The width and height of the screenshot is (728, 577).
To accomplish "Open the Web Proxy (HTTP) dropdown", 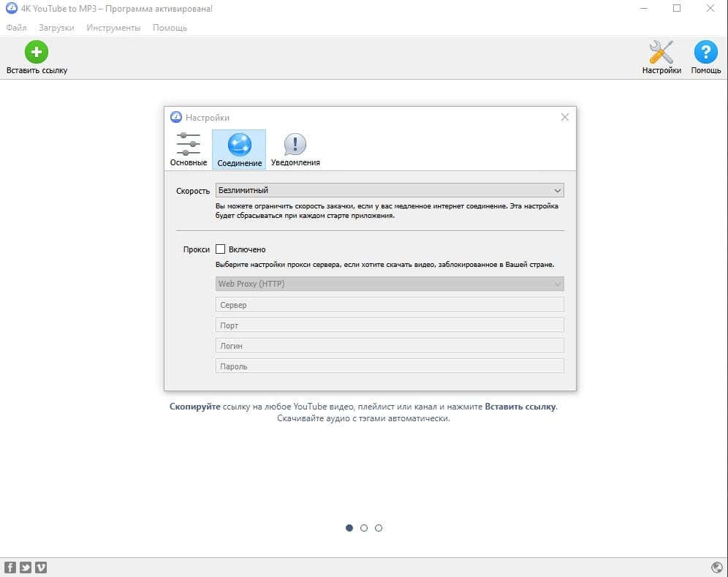I will tap(390, 284).
